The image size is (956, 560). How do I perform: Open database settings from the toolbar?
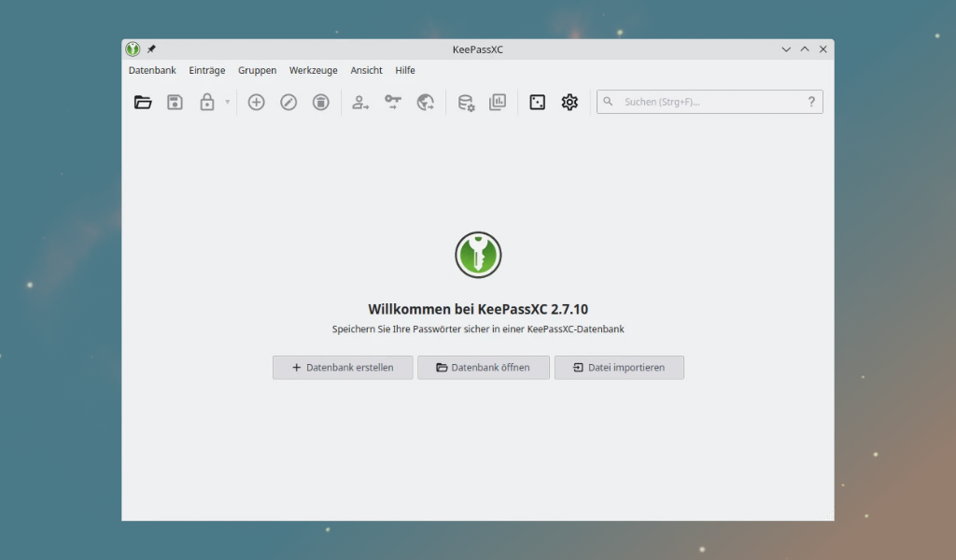pyautogui.click(x=466, y=103)
